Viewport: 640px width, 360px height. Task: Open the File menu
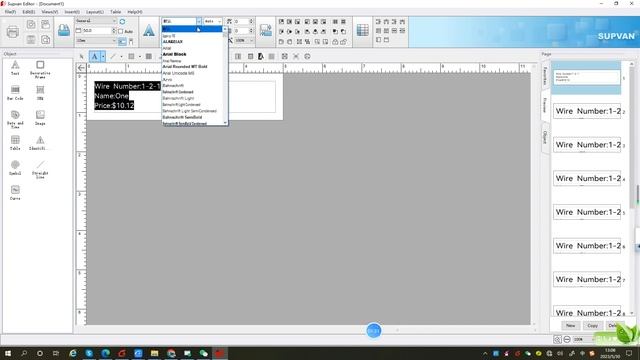coord(10,12)
